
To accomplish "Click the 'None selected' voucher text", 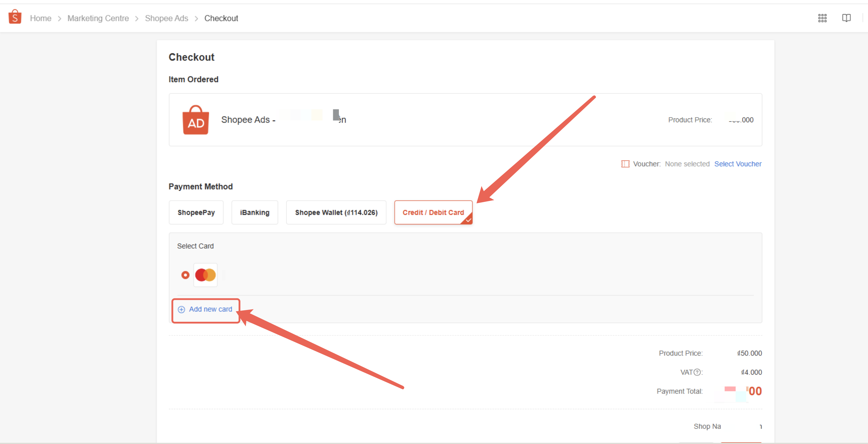I will (687, 164).
